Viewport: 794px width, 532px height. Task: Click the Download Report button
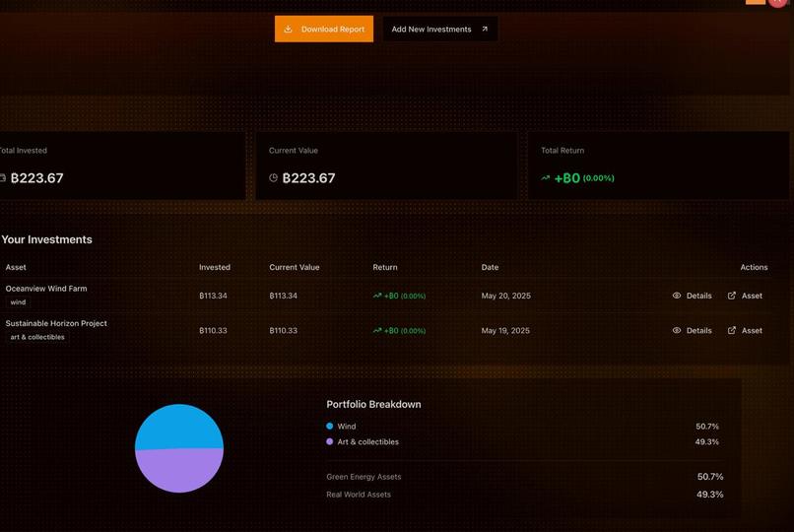point(324,29)
